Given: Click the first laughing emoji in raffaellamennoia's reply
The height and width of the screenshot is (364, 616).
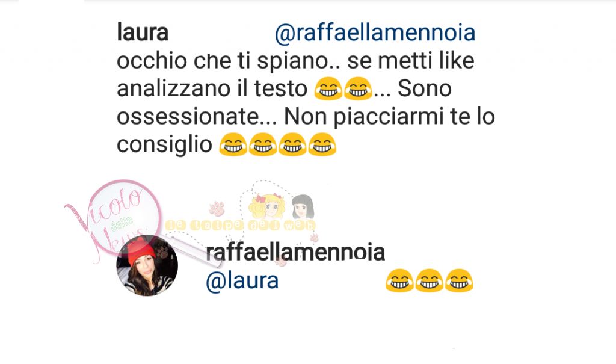Looking at the screenshot, I should coord(399,280).
